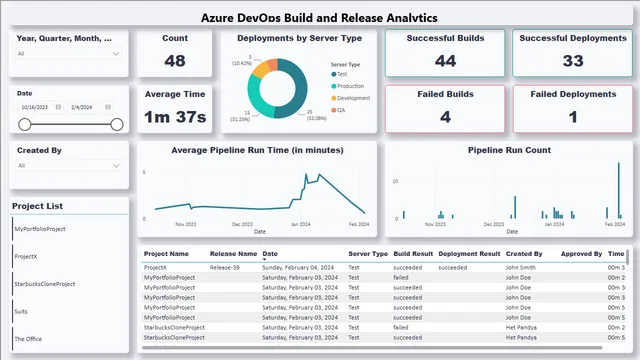640x360 pixels.
Task: Click Sunday, February 04, 2024 date cell
Action: tap(298, 267)
